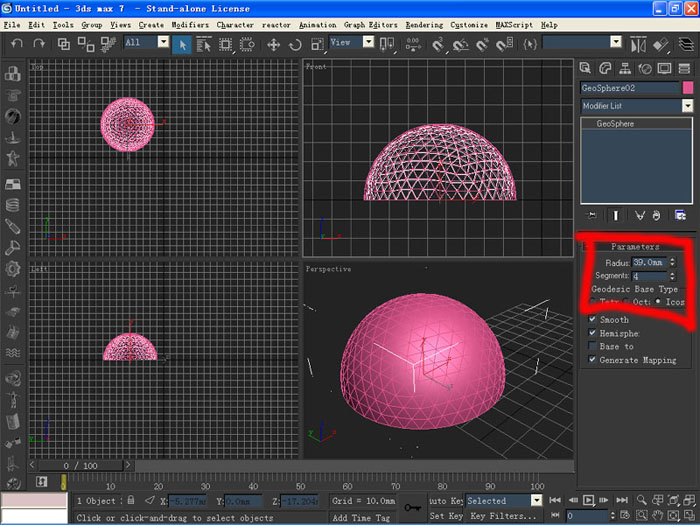This screenshot has height=525, width=700.
Task: Open the Rendering menu
Action: (x=424, y=25)
